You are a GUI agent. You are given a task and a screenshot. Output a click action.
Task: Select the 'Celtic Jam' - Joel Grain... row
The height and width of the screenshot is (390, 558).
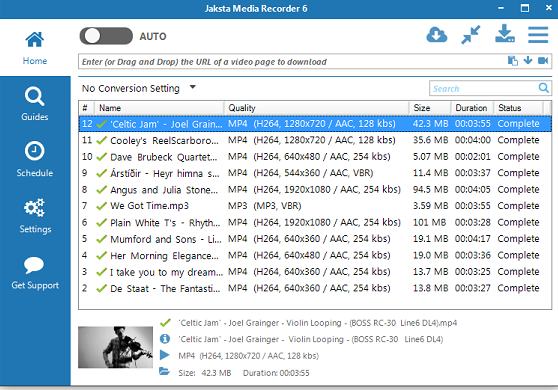click(315, 124)
